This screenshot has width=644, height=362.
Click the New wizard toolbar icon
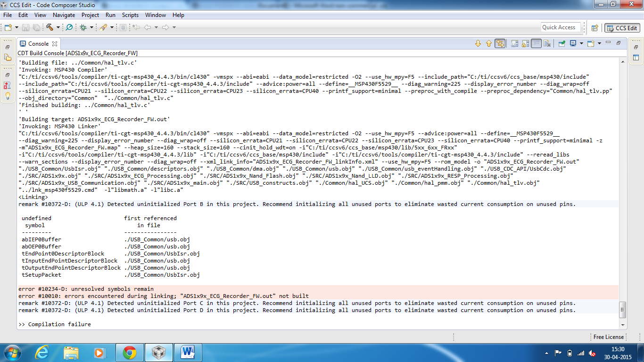point(8,28)
